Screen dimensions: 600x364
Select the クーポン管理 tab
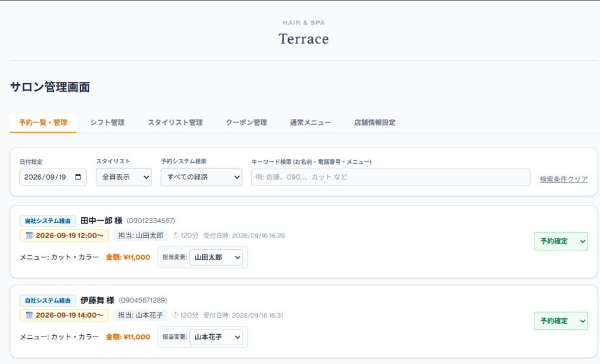coord(247,123)
